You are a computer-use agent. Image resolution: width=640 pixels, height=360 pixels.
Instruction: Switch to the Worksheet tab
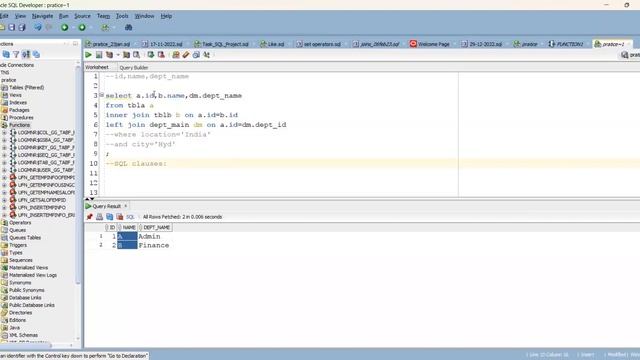97,67
